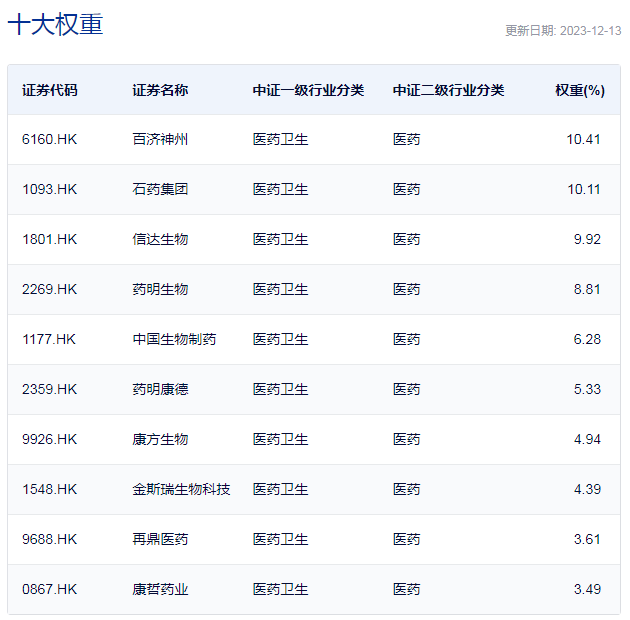Click the 中证二级行业分类 column header
Screen dimensions: 630x620
pos(448,90)
